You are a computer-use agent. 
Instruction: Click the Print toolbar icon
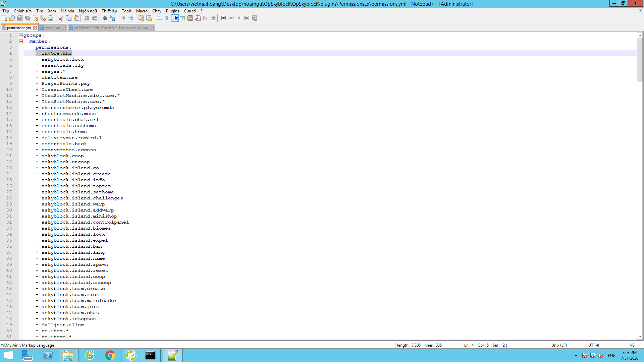pos(51,18)
